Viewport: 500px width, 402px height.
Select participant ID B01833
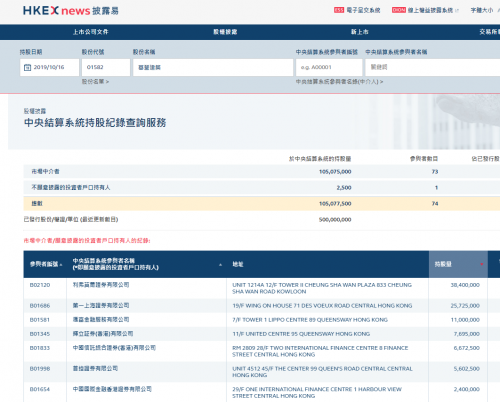pyautogui.click(x=40, y=348)
